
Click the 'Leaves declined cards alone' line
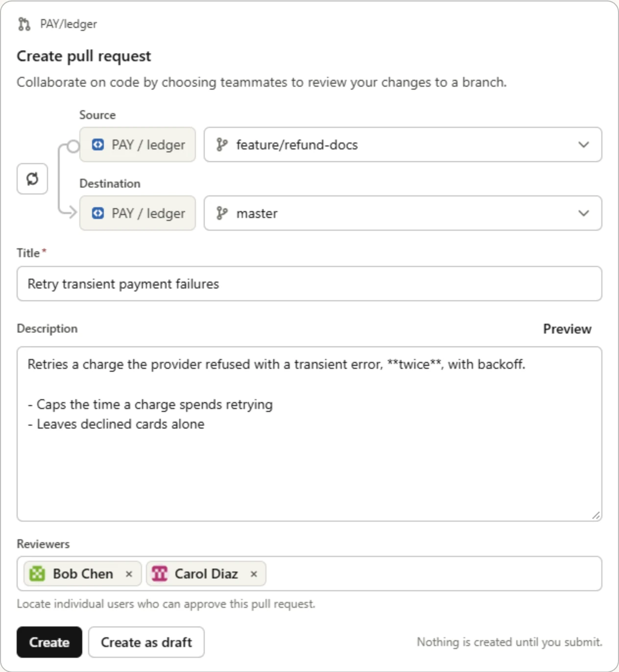click(116, 424)
